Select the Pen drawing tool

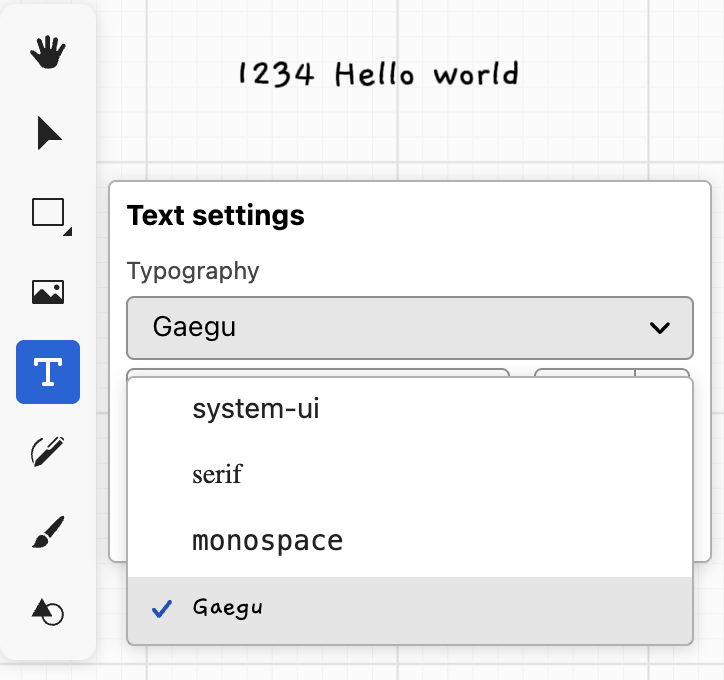48,452
